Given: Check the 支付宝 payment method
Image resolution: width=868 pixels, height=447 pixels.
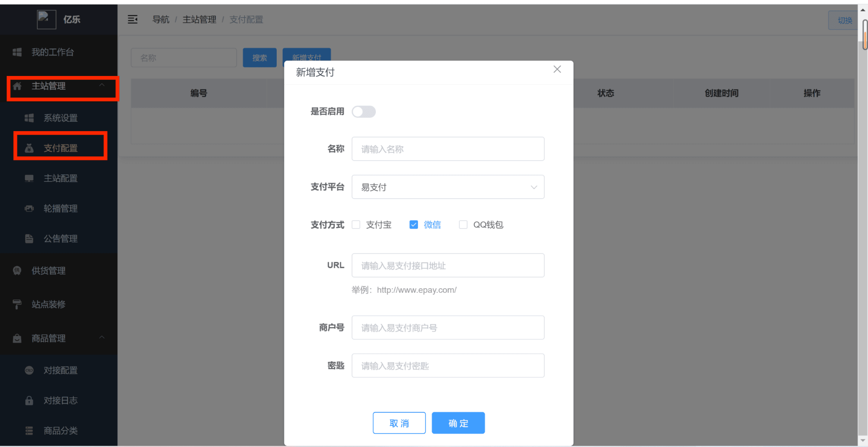Looking at the screenshot, I should tap(356, 224).
